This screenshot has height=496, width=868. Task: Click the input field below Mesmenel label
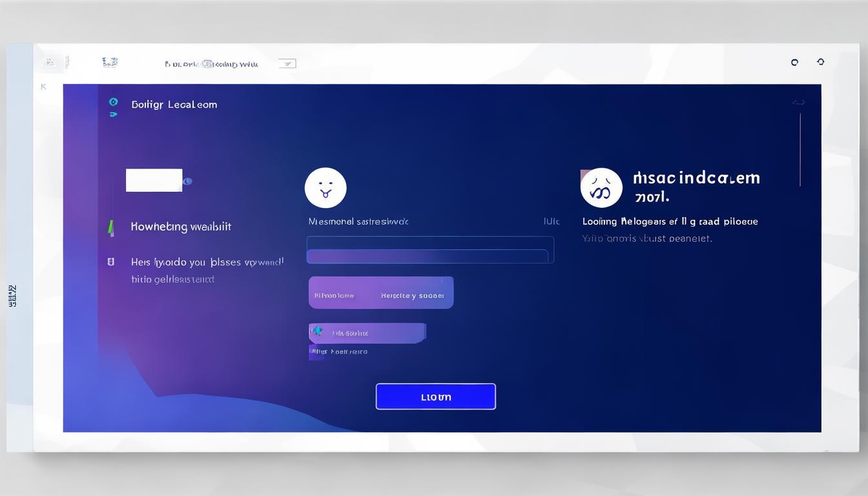click(430, 249)
